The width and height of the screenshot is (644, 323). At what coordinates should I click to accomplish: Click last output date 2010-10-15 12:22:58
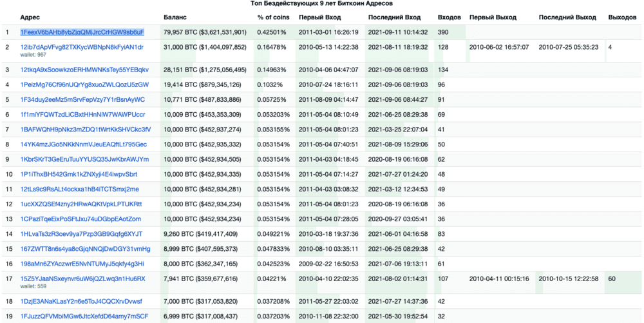point(569,279)
